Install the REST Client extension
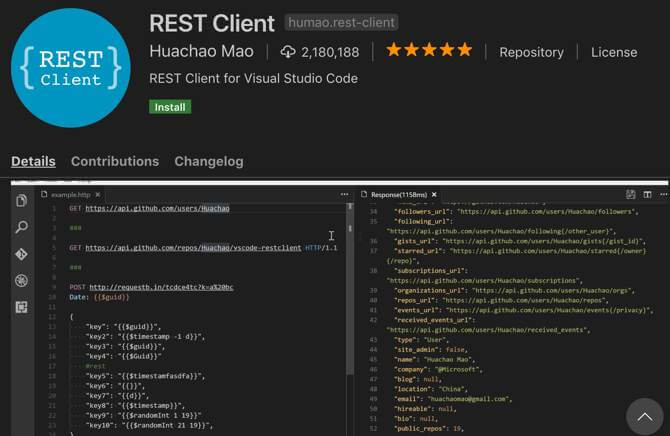670x436 pixels. pyautogui.click(x=170, y=107)
